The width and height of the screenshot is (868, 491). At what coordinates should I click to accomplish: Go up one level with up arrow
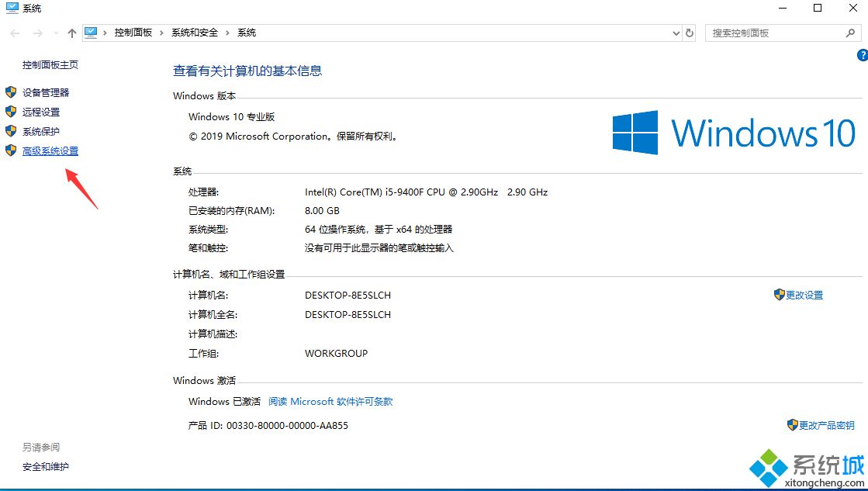coord(72,33)
